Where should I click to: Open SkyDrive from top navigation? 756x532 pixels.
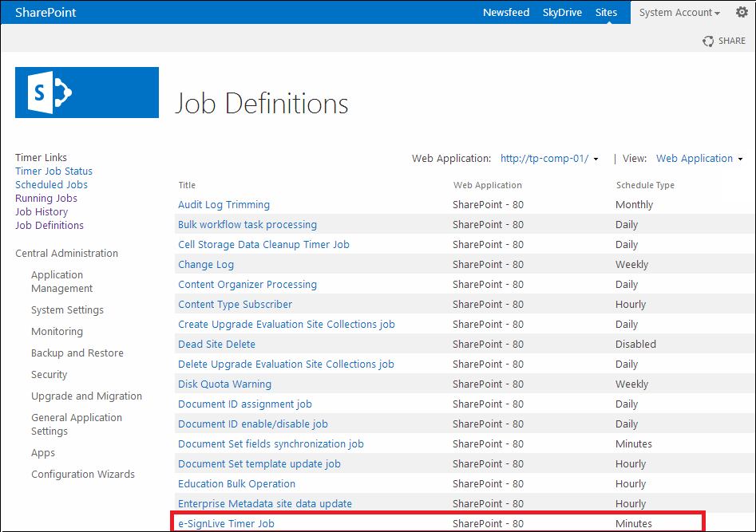(x=562, y=13)
